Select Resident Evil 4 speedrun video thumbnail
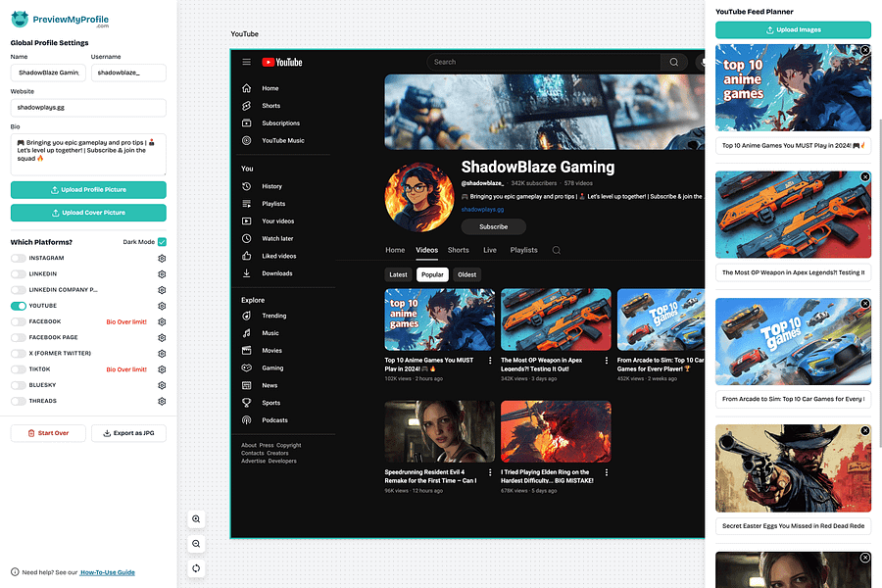 440,431
